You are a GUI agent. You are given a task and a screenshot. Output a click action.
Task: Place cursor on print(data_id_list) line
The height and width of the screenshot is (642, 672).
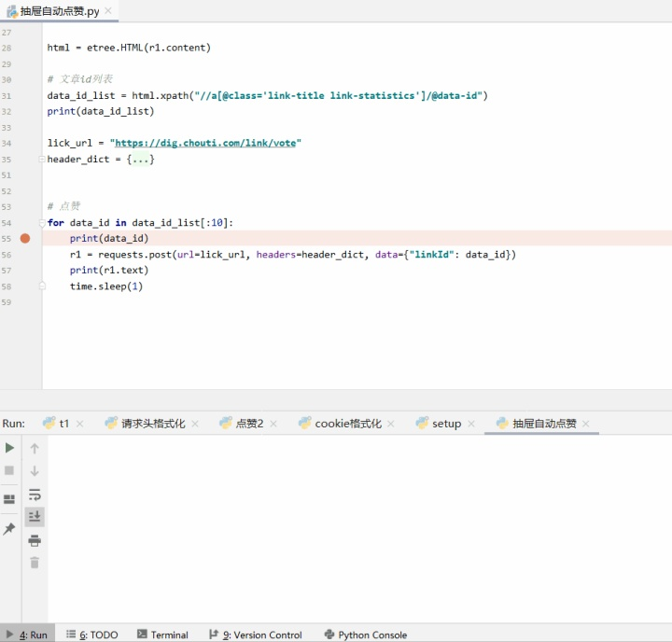[100, 111]
